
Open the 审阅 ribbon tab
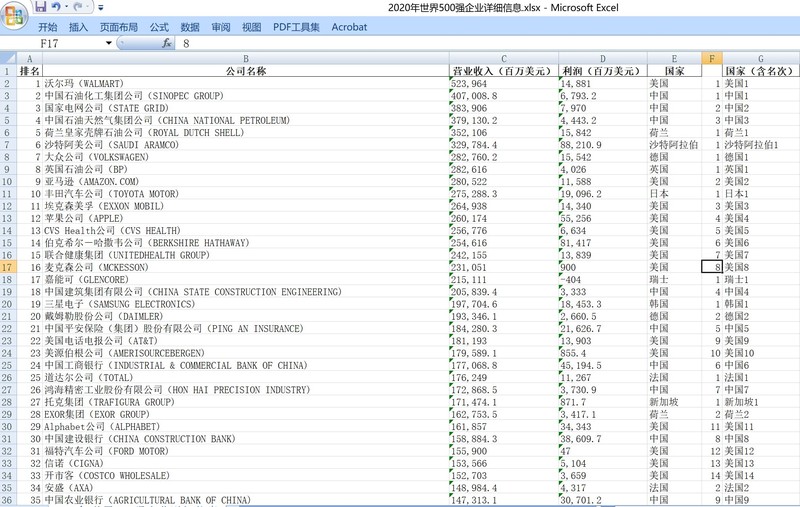click(220, 27)
